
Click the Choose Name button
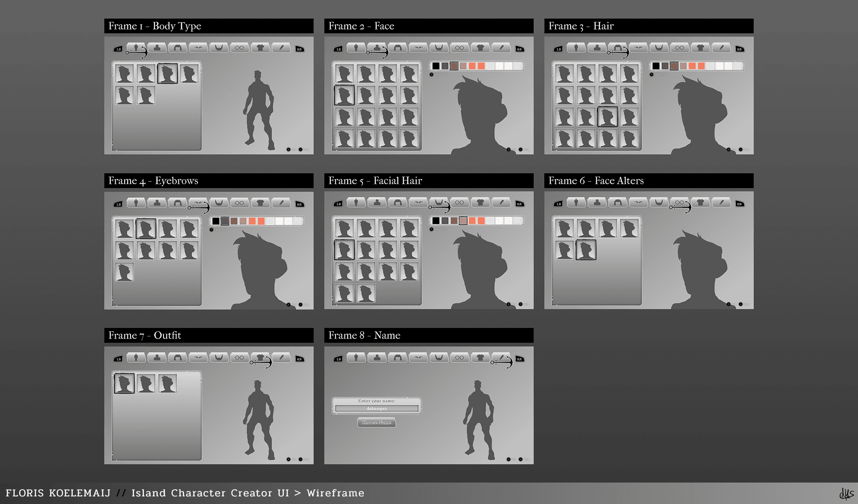pyautogui.click(x=376, y=422)
